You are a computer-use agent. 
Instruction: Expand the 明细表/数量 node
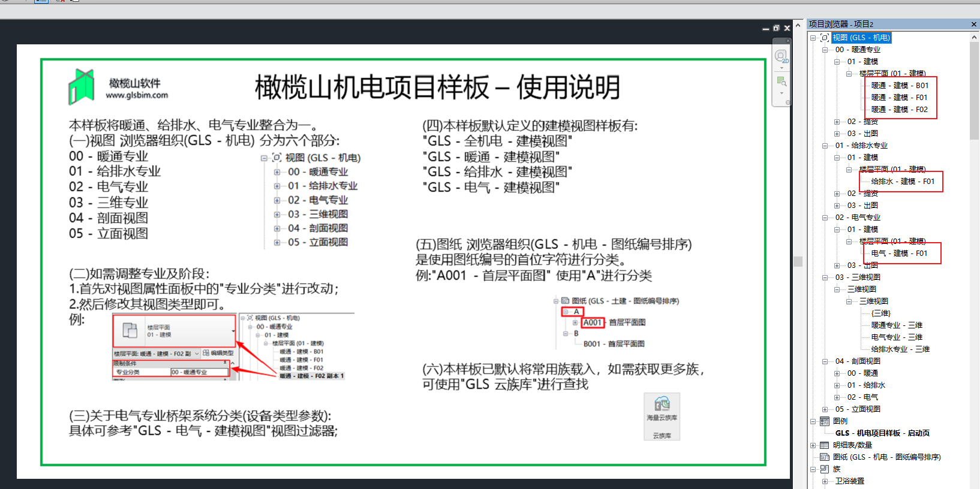(x=813, y=445)
